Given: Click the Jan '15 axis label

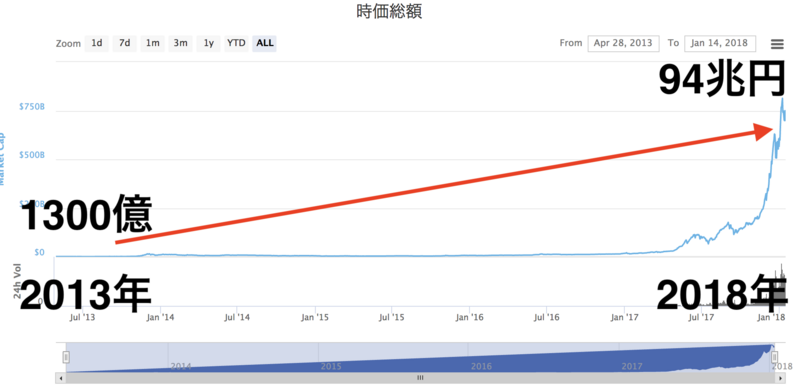Looking at the screenshot, I should click(315, 317).
